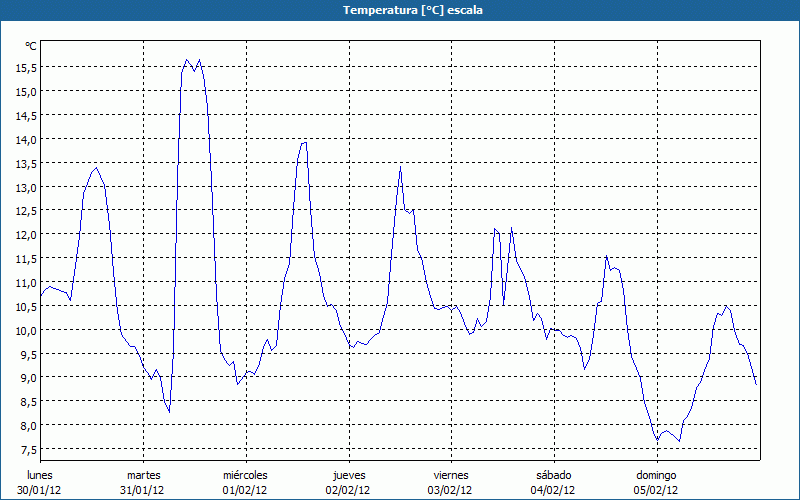
Task: Click the 30/01/12 date label
Action: coord(40,490)
